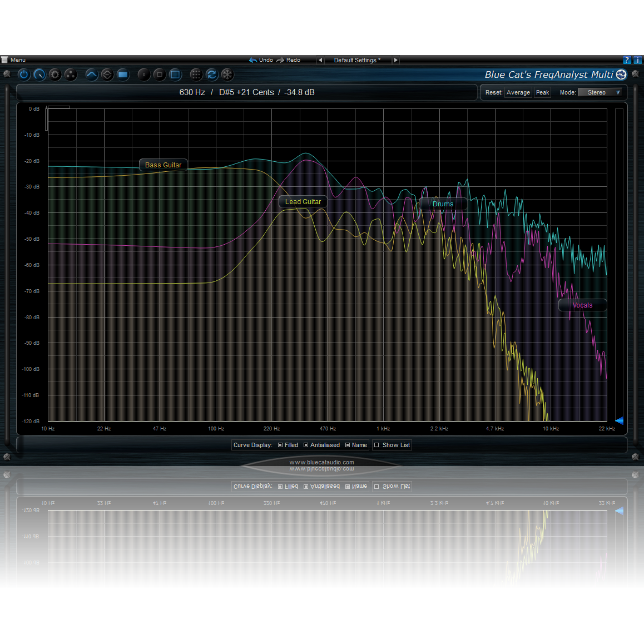Open the help icon near the plugin title
This screenshot has width=644, height=644.
click(627, 60)
